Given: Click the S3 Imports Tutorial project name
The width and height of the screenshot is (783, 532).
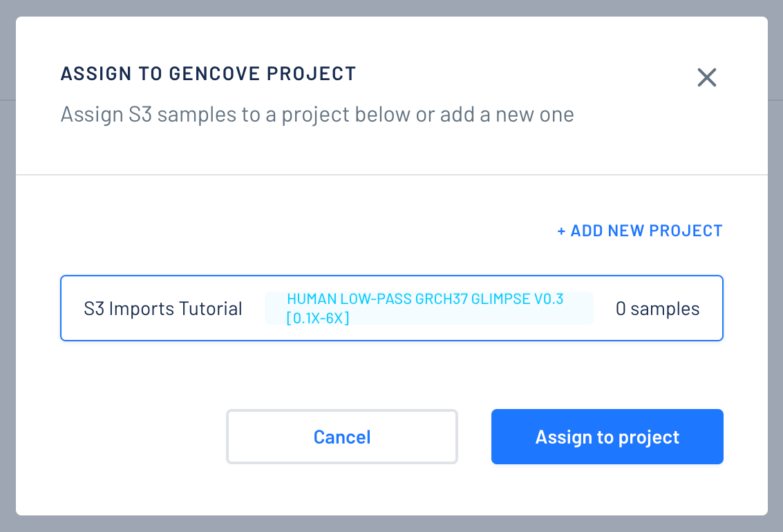Looking at the screenshot, I should [163, 308].
